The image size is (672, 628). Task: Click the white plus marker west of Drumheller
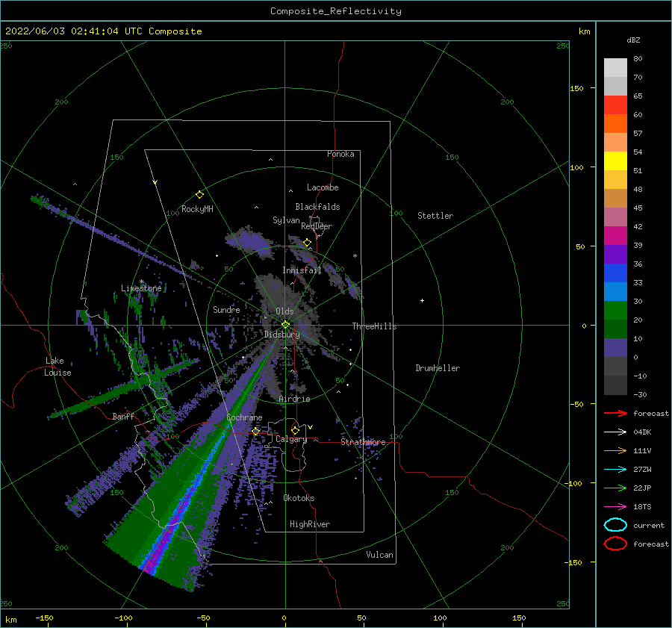(x=422, y=300)
